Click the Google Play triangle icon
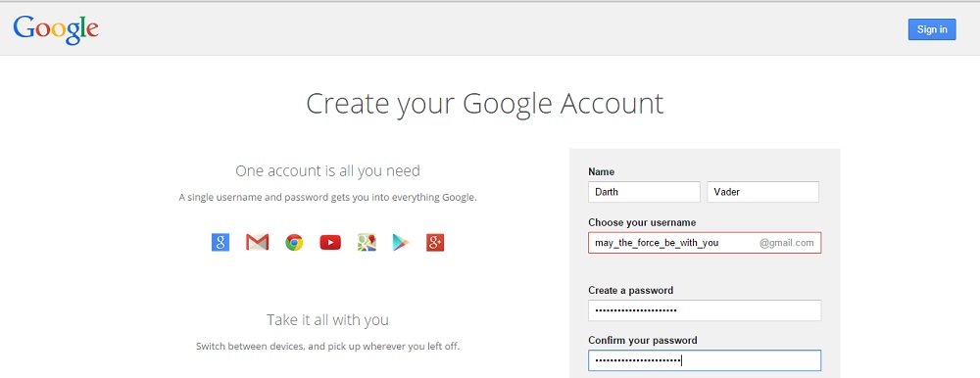This screenshot has width=980, height=378. click(x=401, y=243)
